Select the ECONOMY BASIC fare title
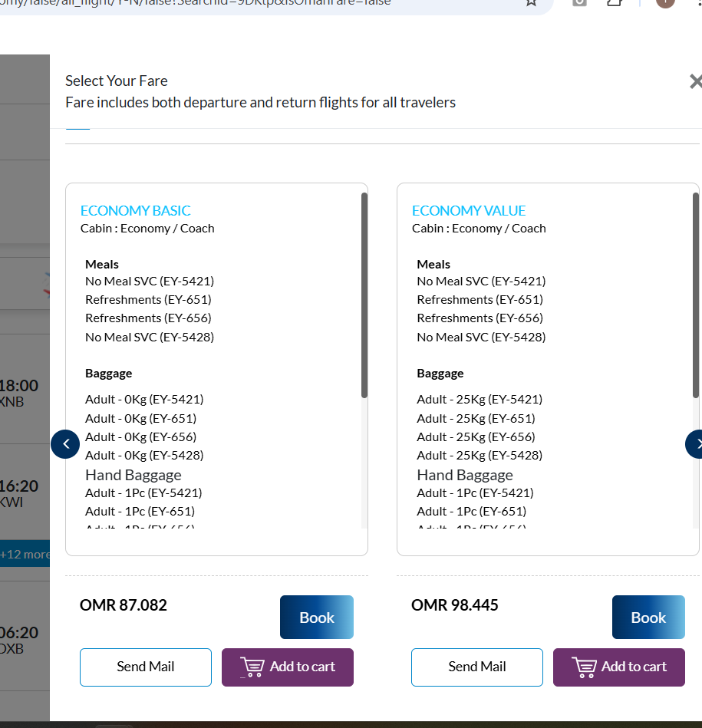Viewport: 702px width, 728px height. [135, 210]
